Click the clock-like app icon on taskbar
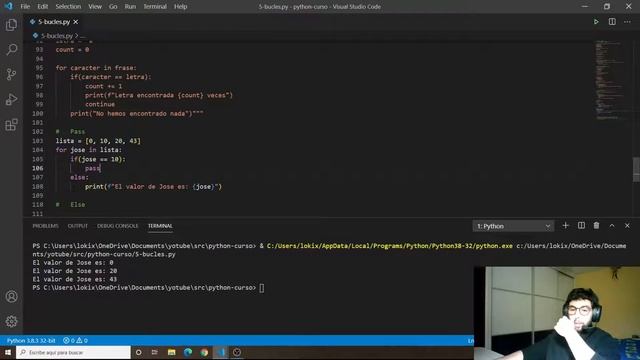 (x=237, y=352)
